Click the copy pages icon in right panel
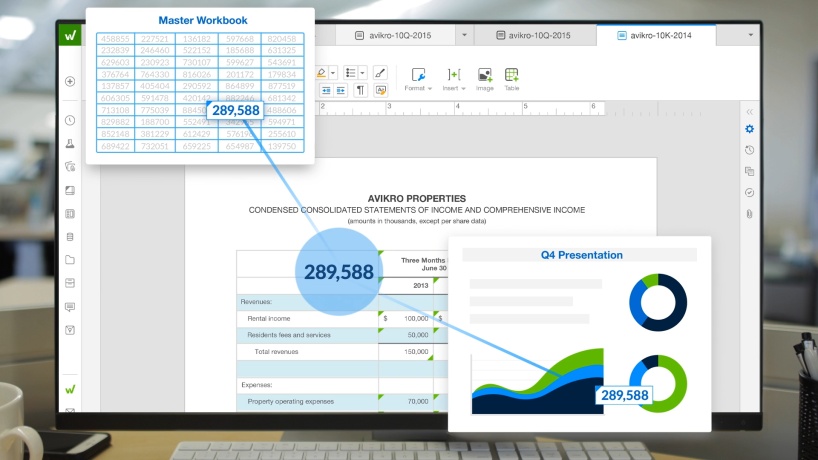 point(750,171)
